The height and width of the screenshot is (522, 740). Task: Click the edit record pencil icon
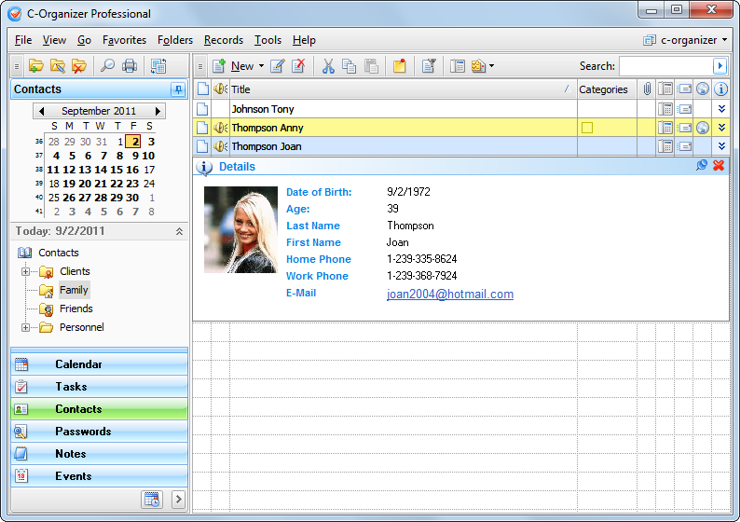point(278,66)
